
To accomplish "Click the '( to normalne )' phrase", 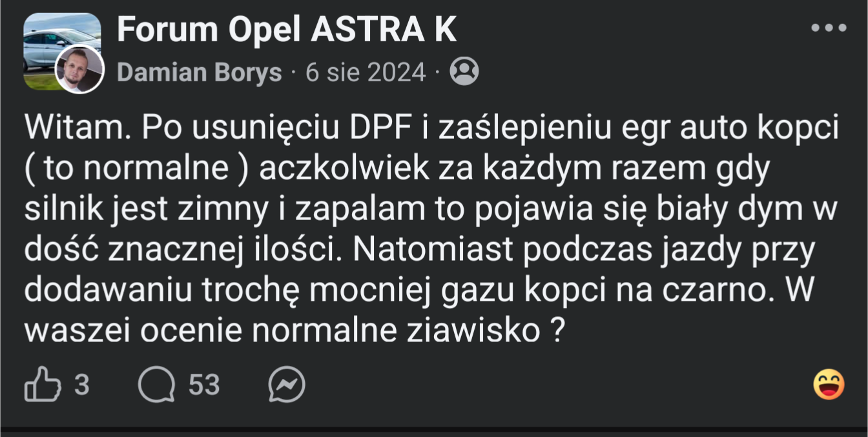I will pyautogui.click(x=136, y=169).
